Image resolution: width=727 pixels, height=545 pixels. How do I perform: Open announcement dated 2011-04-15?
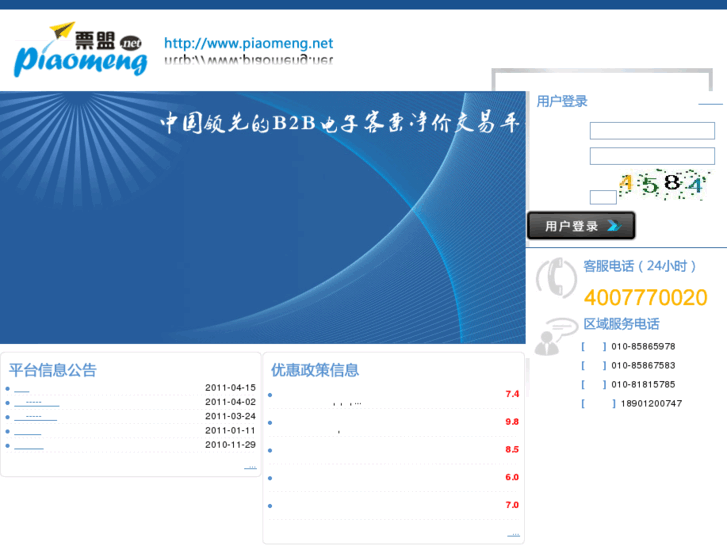[x=22, y=389]
